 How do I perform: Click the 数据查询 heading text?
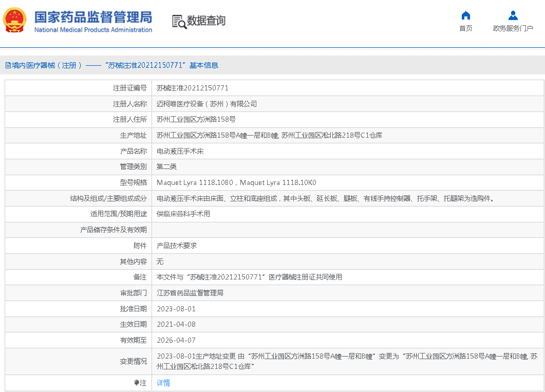click(206, 21)
